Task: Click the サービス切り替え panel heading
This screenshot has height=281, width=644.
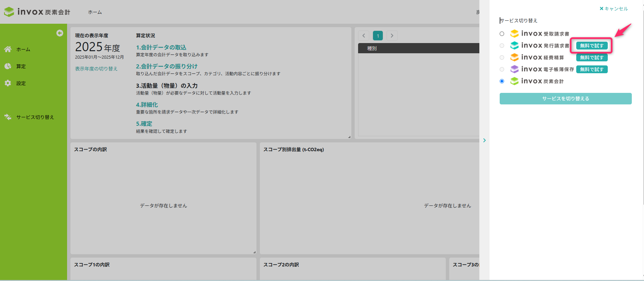Action: 519,21
